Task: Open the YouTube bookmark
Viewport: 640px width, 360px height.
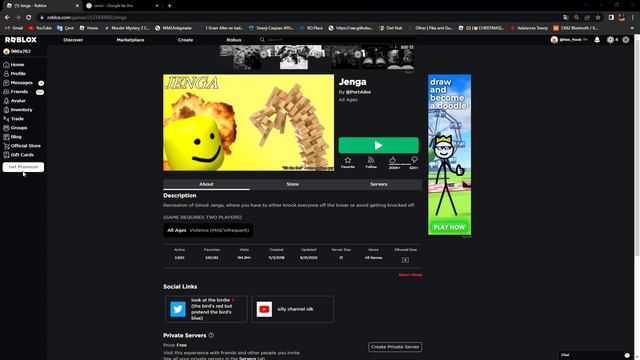Action: [40, 28]
